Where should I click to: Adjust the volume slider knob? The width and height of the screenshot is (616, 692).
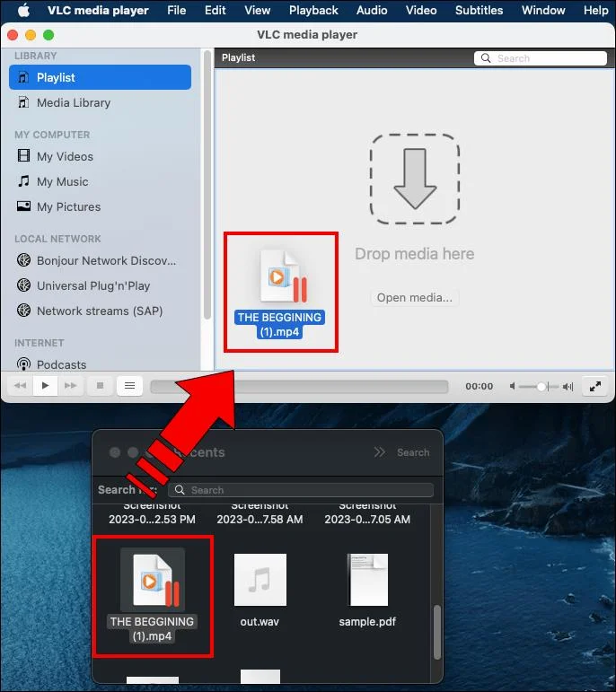(x=541, y=387)
